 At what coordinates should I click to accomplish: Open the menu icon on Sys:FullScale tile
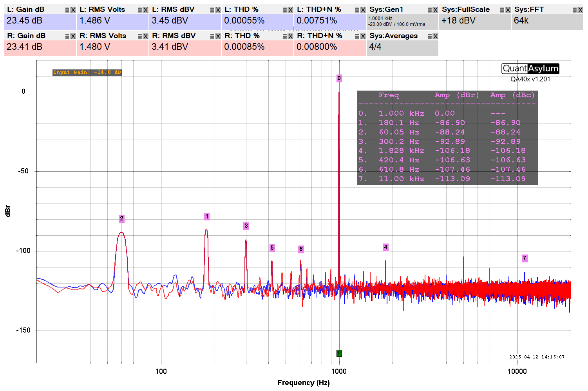click(502, 10)
